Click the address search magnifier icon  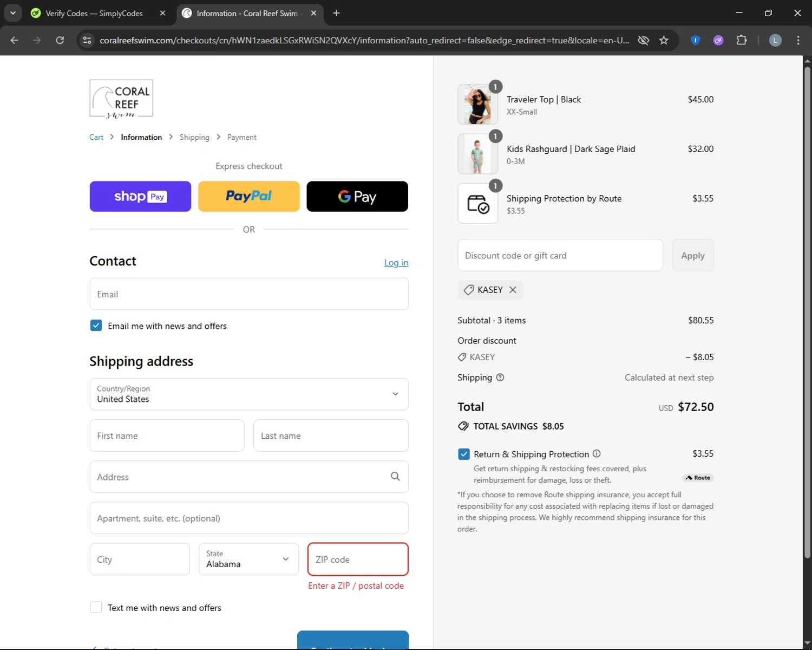pyautogui.click(x=395, y=477)
